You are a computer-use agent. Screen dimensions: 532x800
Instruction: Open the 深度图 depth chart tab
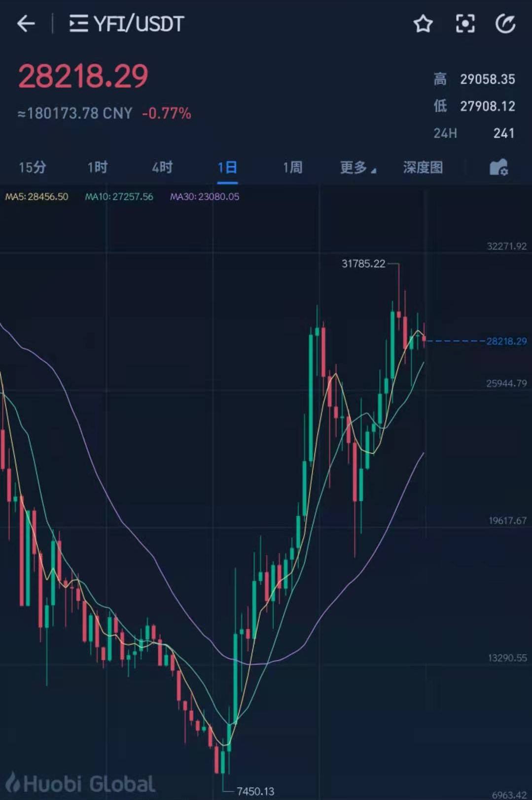(x=423, y=167)
